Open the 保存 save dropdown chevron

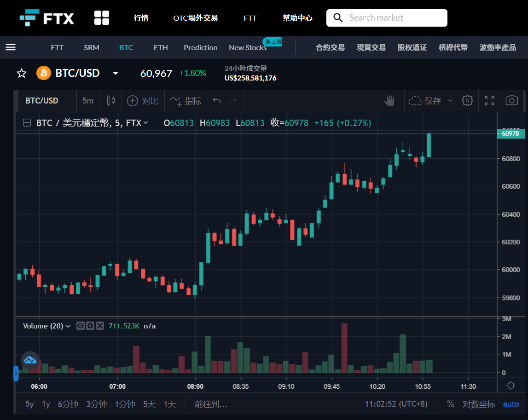click(x=450, y=101)
